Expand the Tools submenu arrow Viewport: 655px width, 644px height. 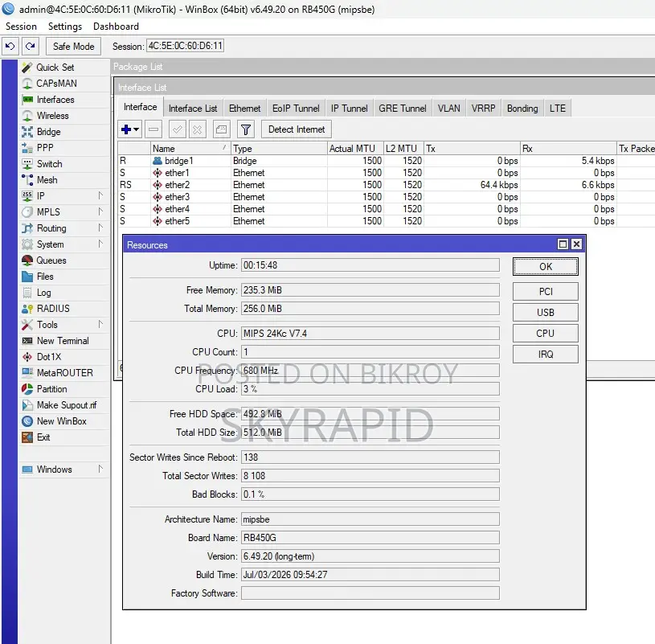tap(100, 324)
